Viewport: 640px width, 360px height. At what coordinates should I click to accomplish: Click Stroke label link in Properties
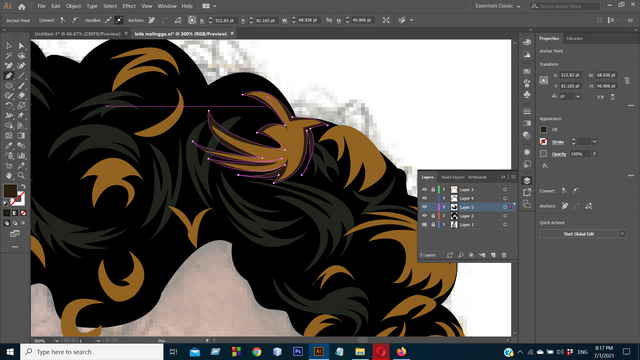[558, 142]
